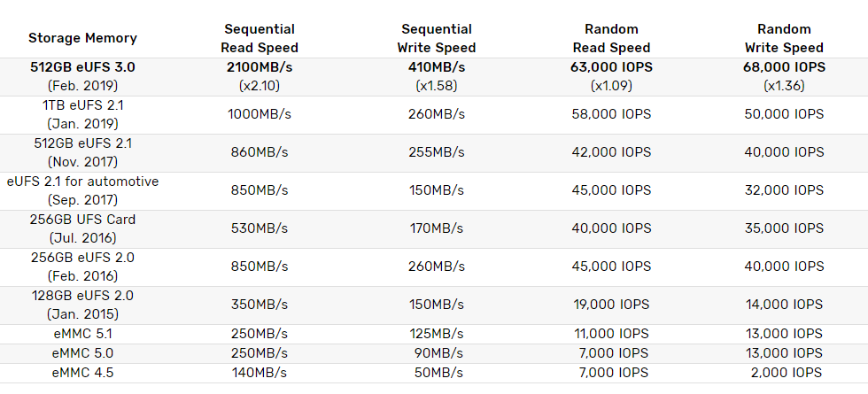Select the 256GB UFS Card row label
868x394 pixels.
pyautogui.click(x=82, y=220)
